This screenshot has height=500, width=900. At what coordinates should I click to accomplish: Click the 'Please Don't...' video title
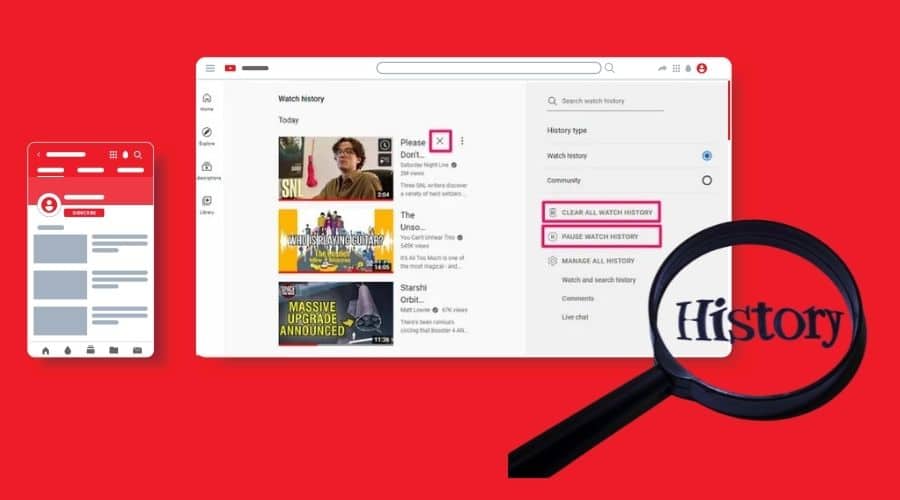[x=413, y=148]
